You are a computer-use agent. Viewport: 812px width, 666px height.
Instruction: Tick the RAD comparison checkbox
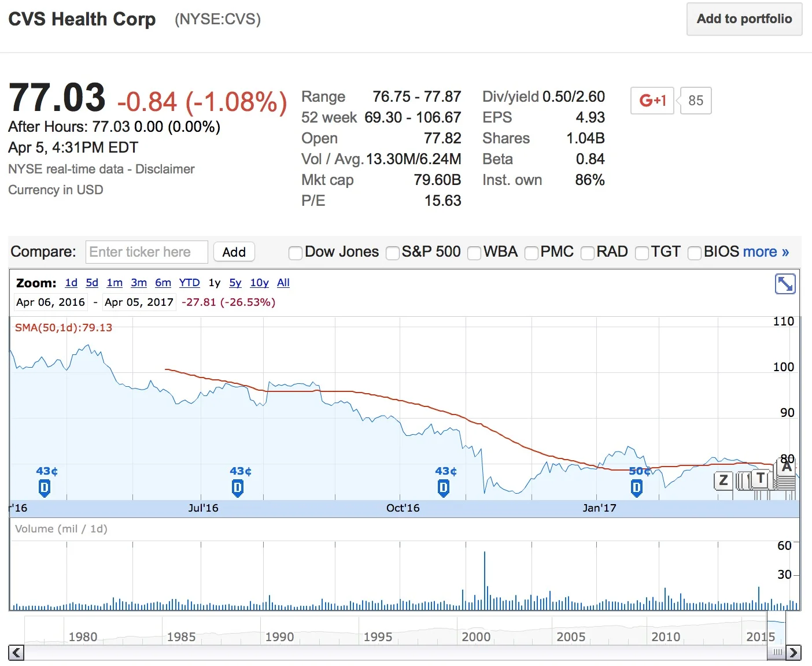588,253
